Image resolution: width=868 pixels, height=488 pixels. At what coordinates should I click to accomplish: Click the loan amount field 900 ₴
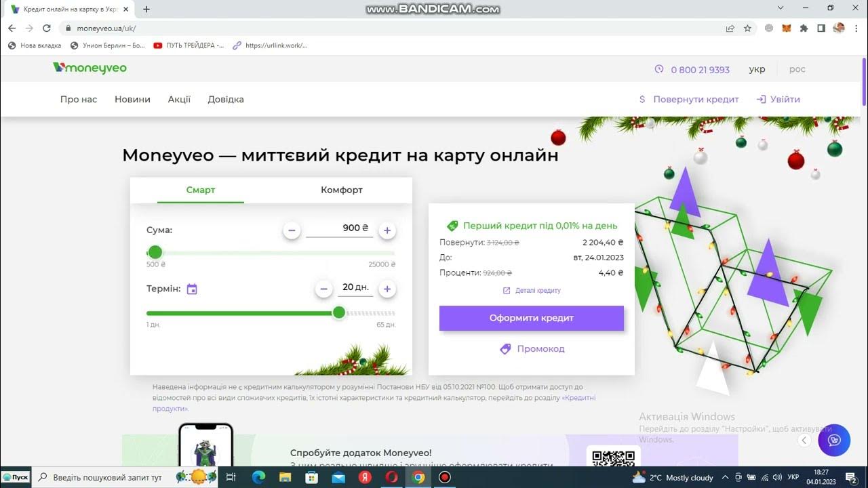pos(339,228)
